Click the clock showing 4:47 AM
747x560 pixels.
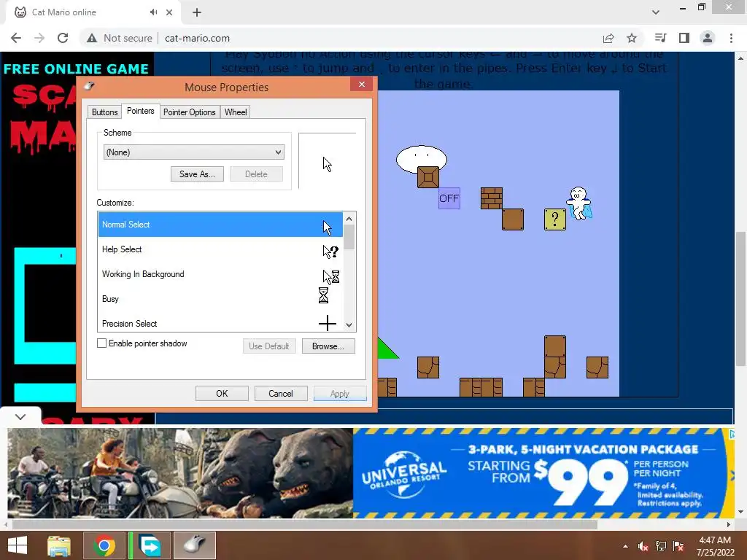715,540
